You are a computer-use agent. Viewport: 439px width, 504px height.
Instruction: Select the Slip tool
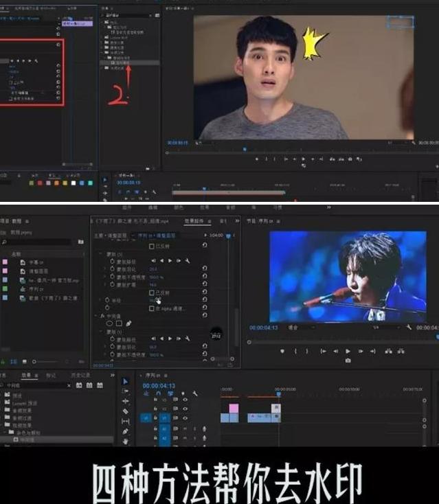point(126,421)
